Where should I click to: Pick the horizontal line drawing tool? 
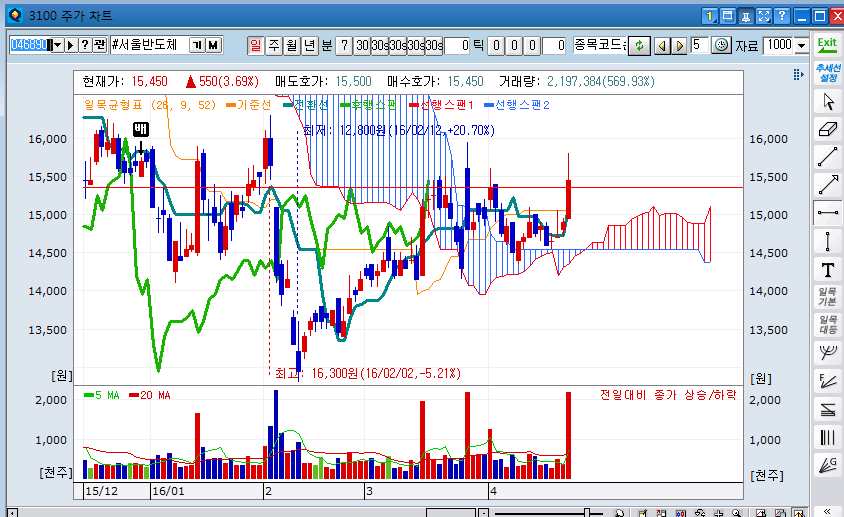pos(827,212)
